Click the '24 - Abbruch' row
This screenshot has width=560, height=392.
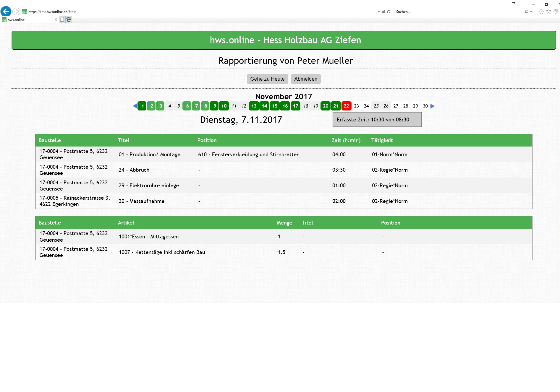tap(284, 170)
